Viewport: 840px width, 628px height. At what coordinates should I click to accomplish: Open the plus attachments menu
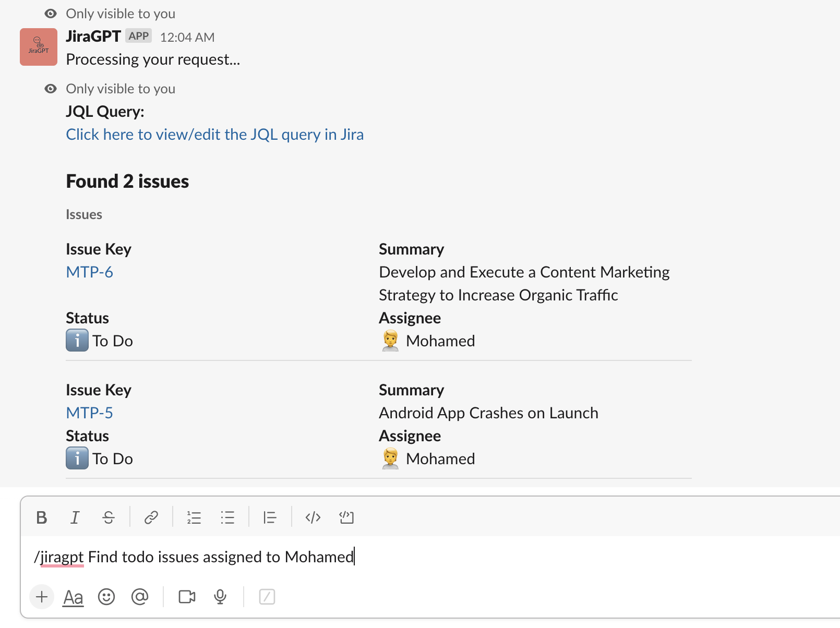point(42,597)
